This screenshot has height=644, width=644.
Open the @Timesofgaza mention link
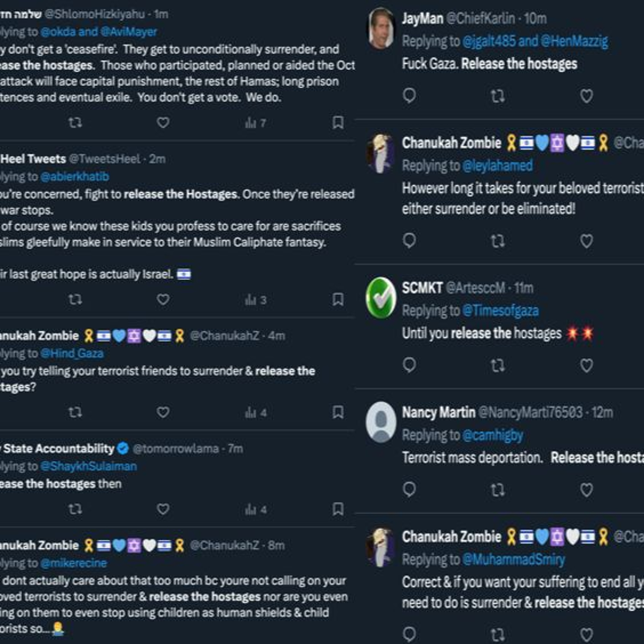pos(500,311)
